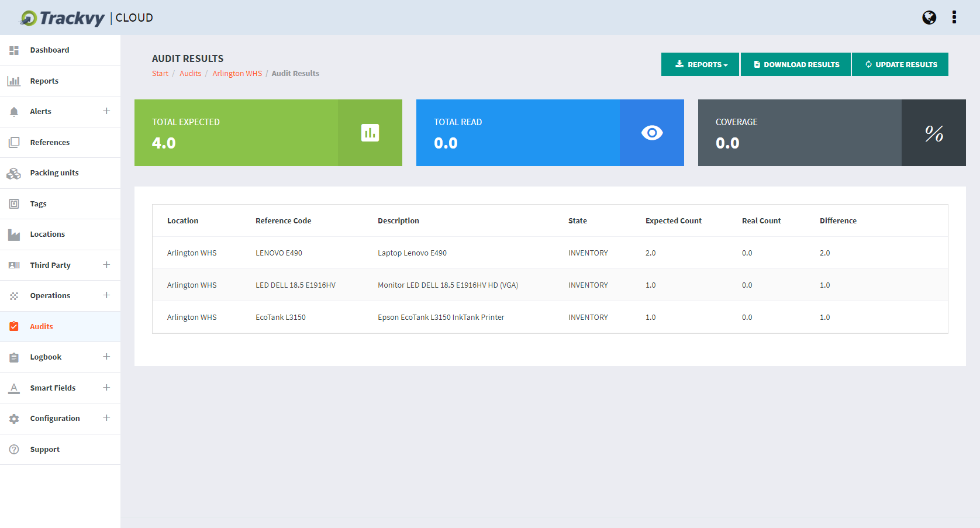Click the Alerts bell icon
Screen dimensions: 980x528
click(14, 112)
